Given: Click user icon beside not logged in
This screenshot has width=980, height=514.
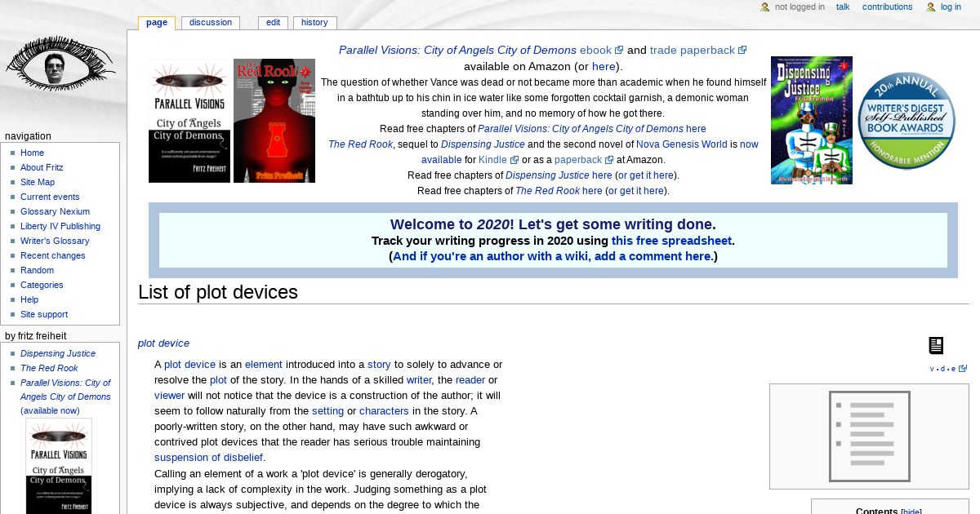Looking at the screenshot, I should (x=765, y=7).
